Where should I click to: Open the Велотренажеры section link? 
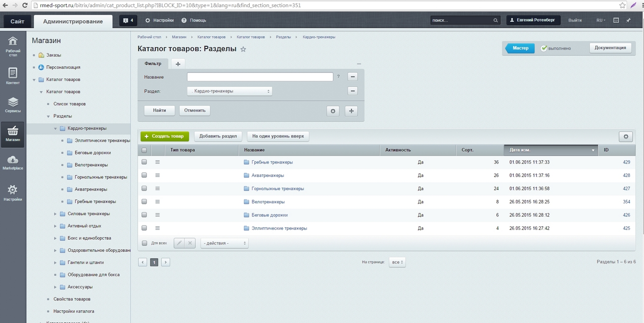pos(268,202)
